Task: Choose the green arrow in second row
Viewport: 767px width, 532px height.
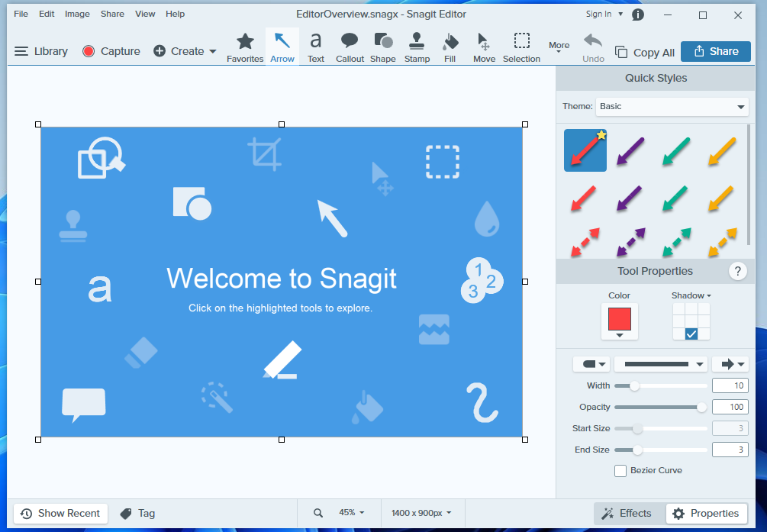Action: coord(675,198)
